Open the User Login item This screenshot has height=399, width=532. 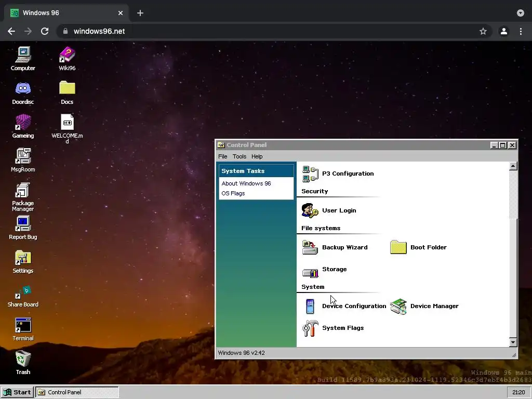coord(329,210)
